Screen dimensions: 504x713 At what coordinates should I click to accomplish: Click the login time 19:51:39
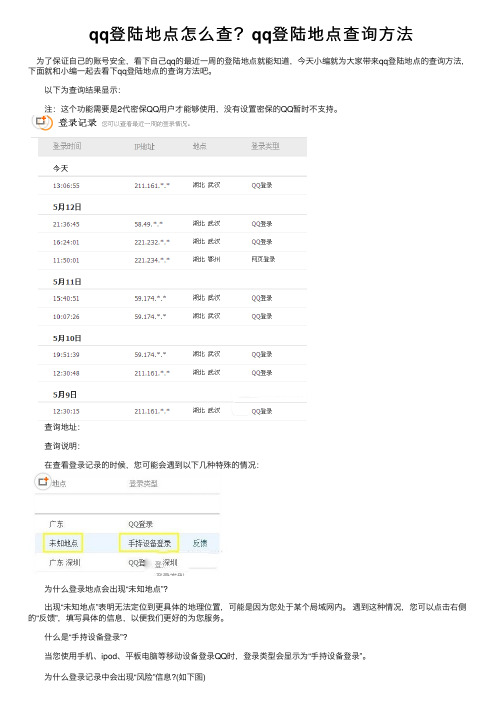pos(66,355)
